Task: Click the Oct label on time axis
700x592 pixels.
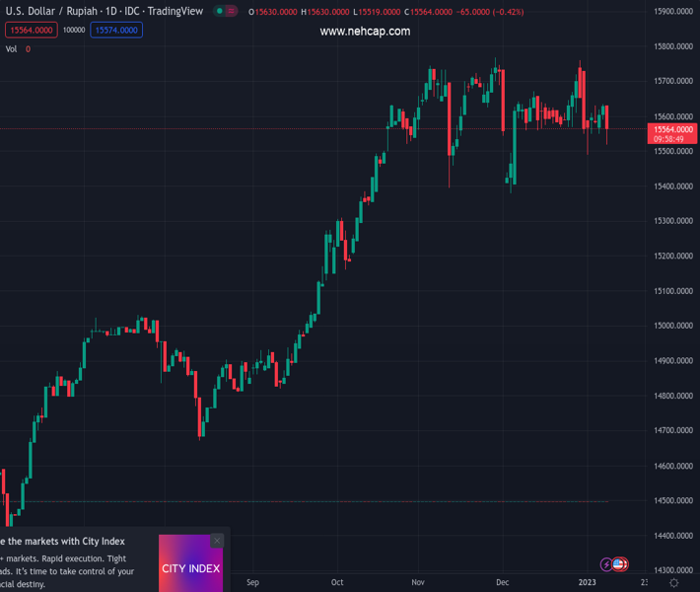Action: click(338, 582)
